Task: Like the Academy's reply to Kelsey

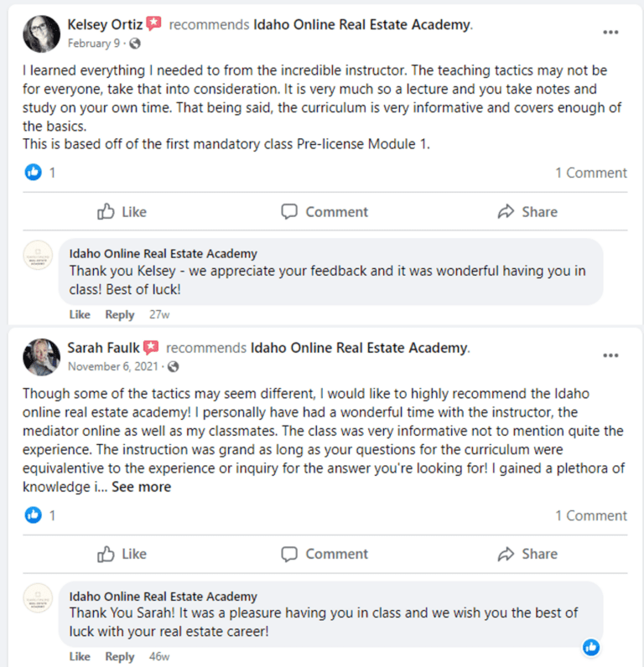Action: tap(80, 314)
